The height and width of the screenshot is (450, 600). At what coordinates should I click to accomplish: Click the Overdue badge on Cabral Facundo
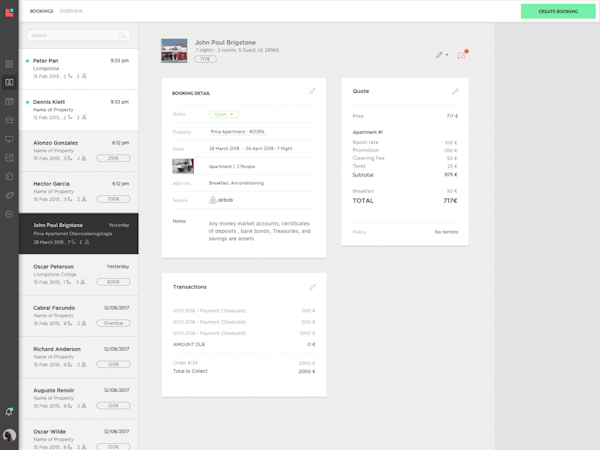113,323
